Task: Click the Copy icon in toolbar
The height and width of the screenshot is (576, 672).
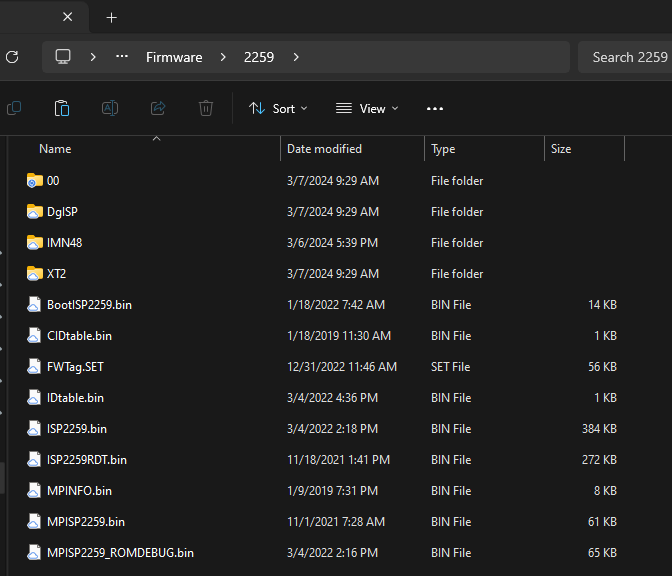Action: click(x=14, y=108)
